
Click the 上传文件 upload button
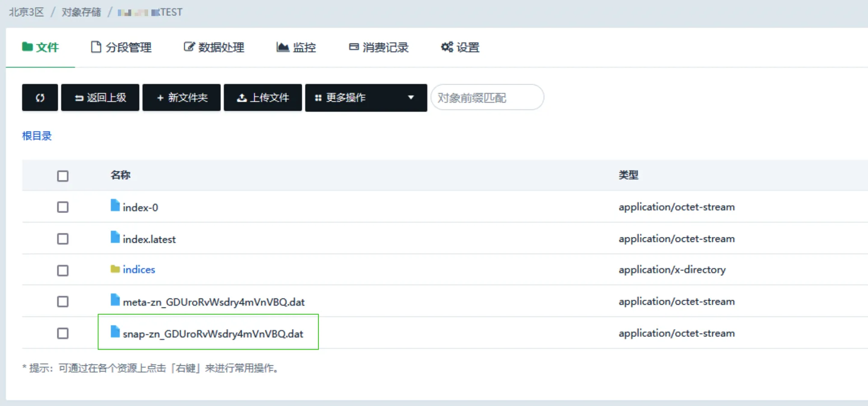(x=263, y=98)
